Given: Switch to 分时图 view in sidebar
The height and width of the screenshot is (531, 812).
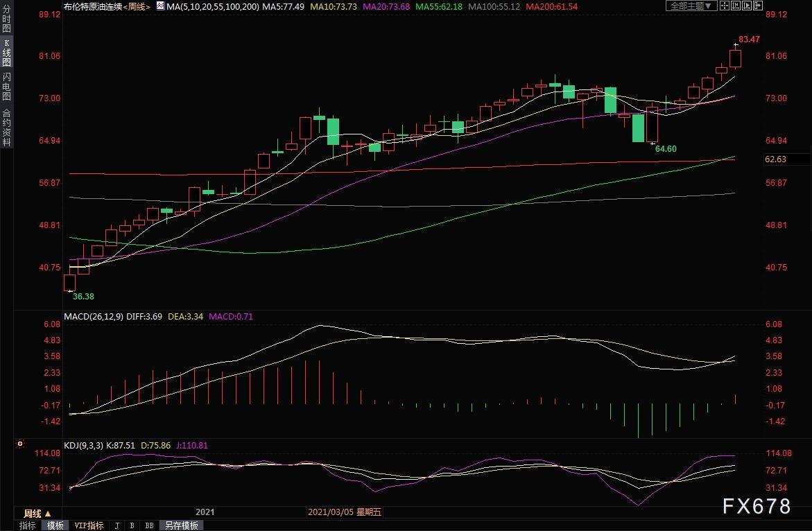Looking at the screenshot, I should click(x=7, y=19).
